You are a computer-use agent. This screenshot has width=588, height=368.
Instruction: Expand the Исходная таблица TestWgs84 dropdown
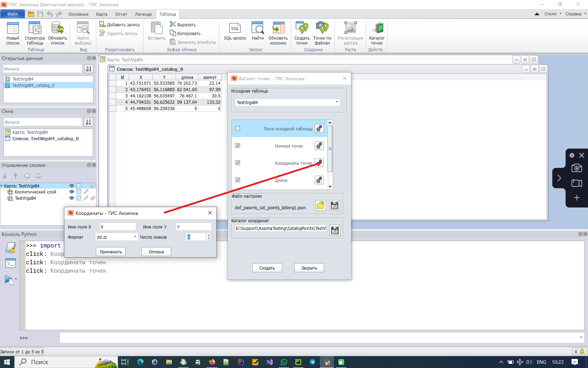click(337, 102)
